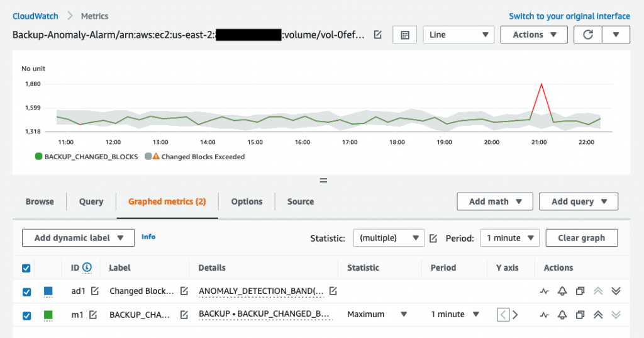Image resolution: width=644 pixels, height=338 pixels.
Task: Edit the ad1 ID
Action: pyautogui.click(x=95, y=291)
